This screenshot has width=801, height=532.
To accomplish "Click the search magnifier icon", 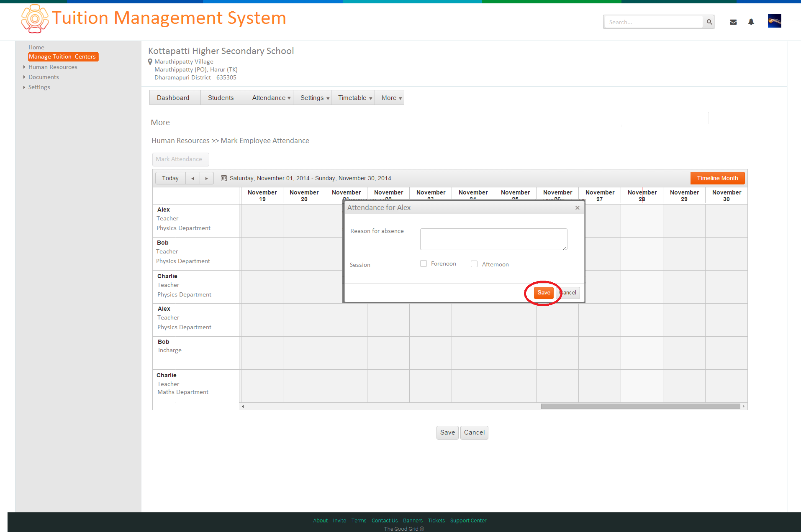I will tap(709, 22).
